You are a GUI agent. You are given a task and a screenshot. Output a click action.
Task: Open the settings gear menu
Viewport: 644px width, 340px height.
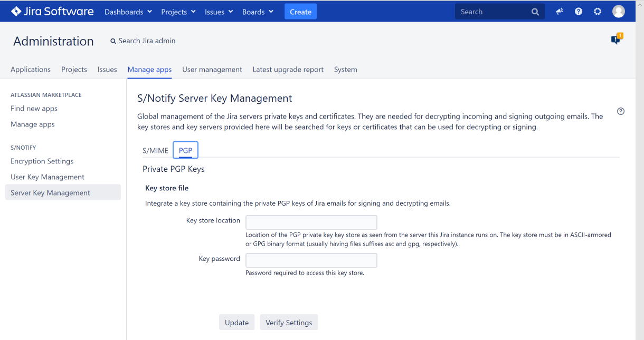(598, 12)
